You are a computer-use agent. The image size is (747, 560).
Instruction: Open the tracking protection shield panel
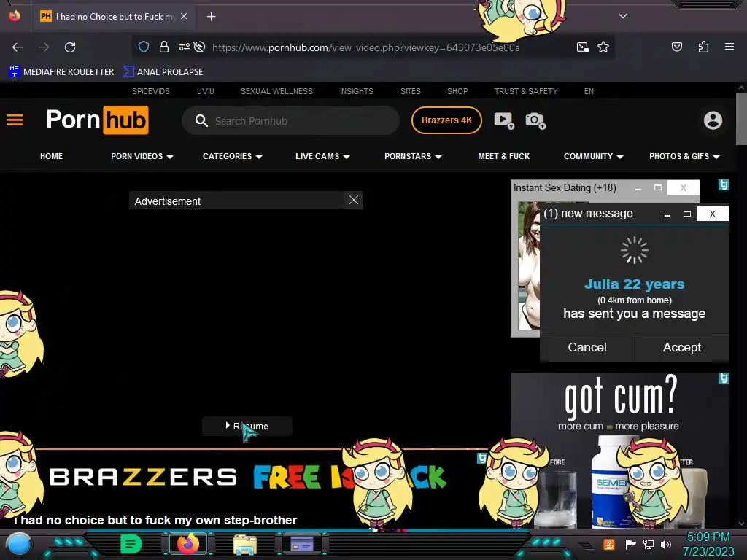[144, 47]
